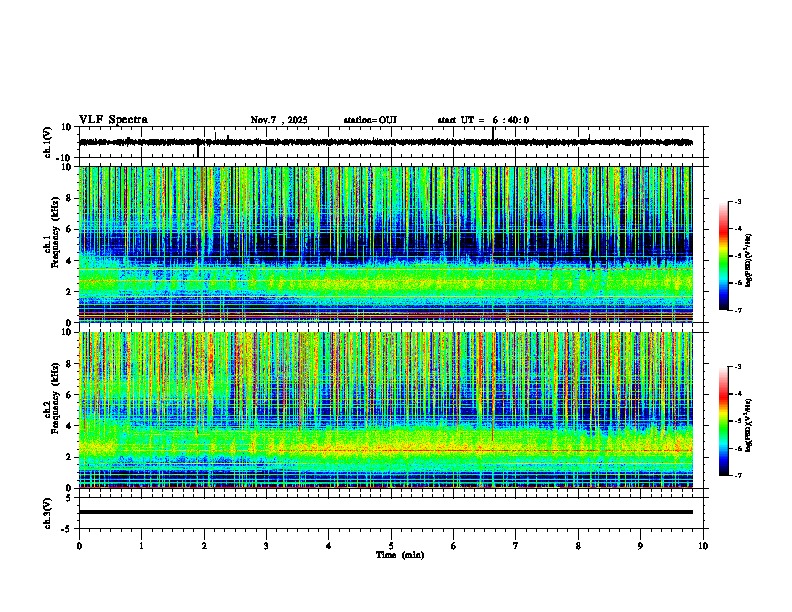Click the time axis tick label "7"
Screen dimensions: 792x612
tap(516, 546)
